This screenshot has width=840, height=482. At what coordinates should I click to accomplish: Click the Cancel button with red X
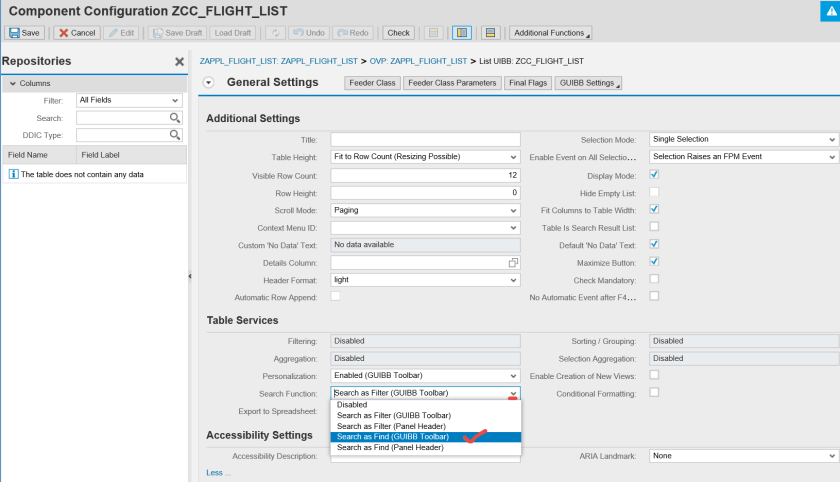point(76,33)
